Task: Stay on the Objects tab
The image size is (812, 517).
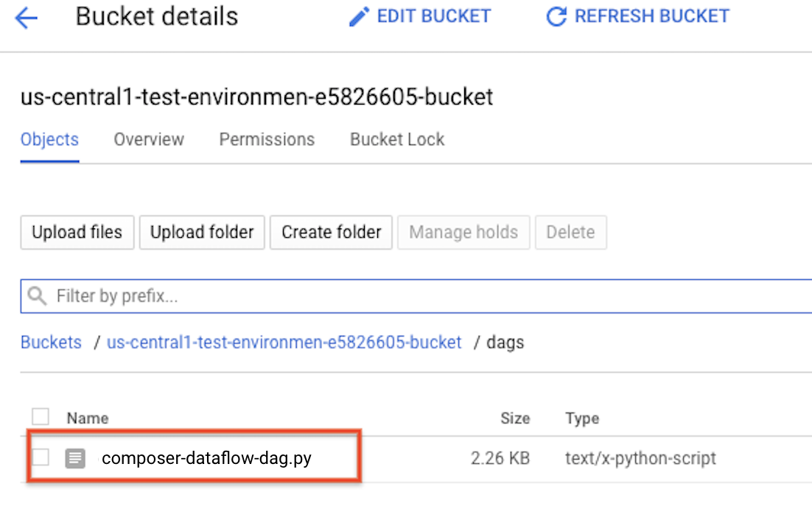Action: (x=49, y=139)
